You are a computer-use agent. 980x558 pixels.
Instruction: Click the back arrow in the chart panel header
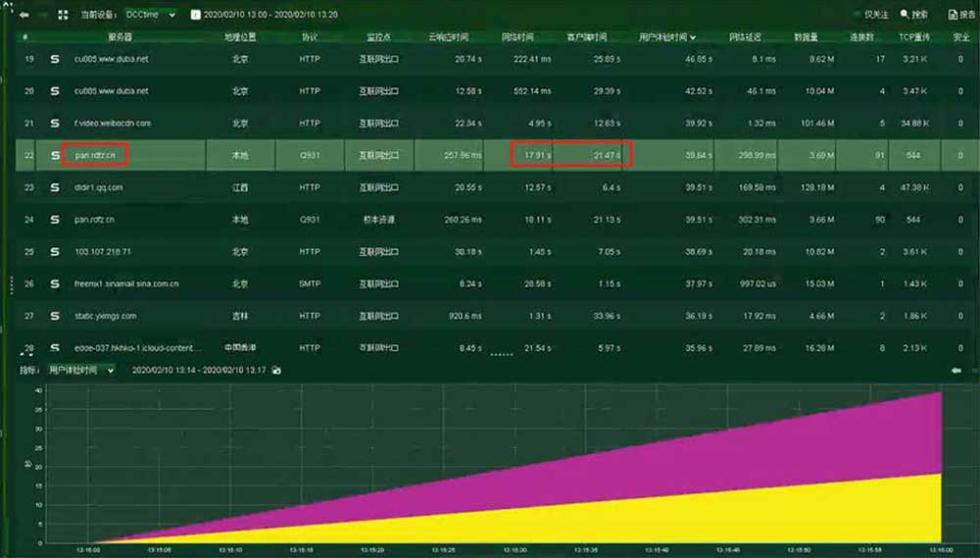pos(956,371)
